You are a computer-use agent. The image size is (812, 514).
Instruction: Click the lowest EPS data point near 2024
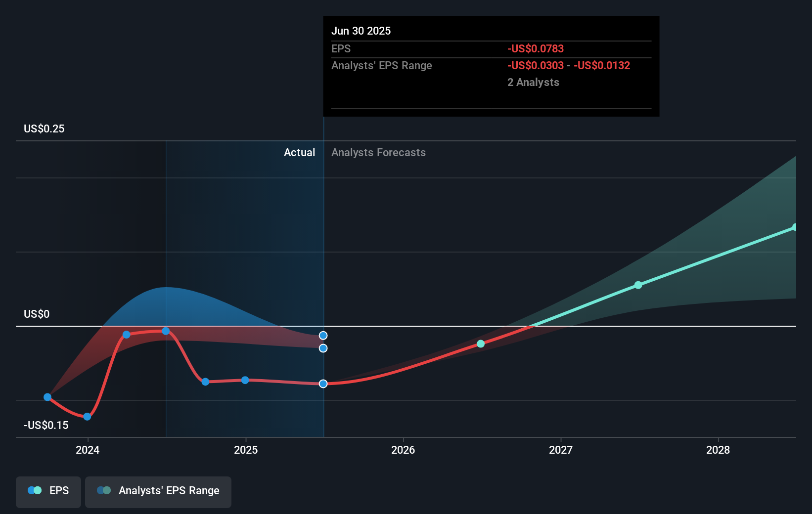[87, 417]
